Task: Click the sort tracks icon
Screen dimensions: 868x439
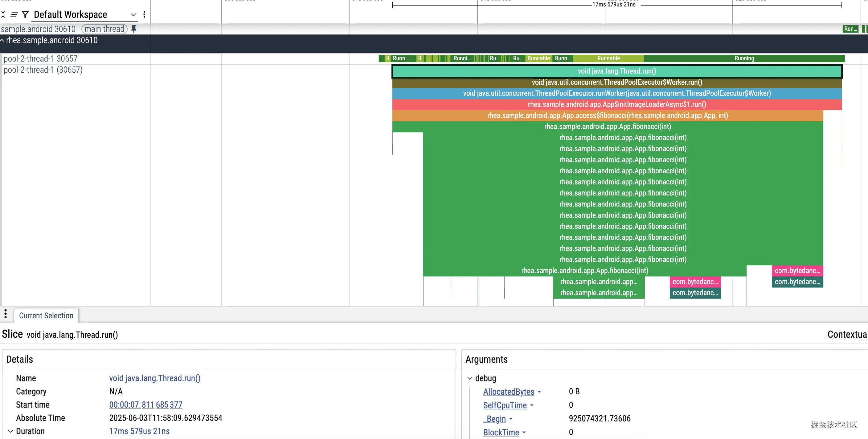Action: click(14, 14)
